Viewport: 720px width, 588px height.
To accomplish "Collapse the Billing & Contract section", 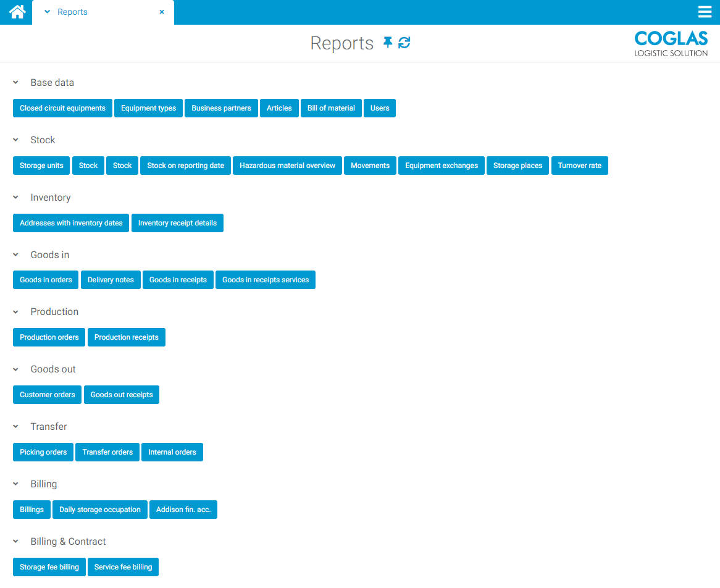I will [15, 541].
